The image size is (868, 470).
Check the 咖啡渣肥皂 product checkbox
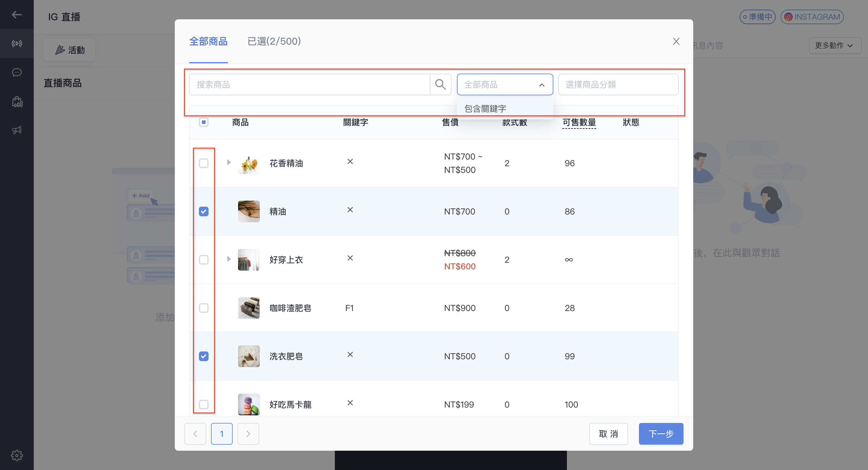[203, 308]
